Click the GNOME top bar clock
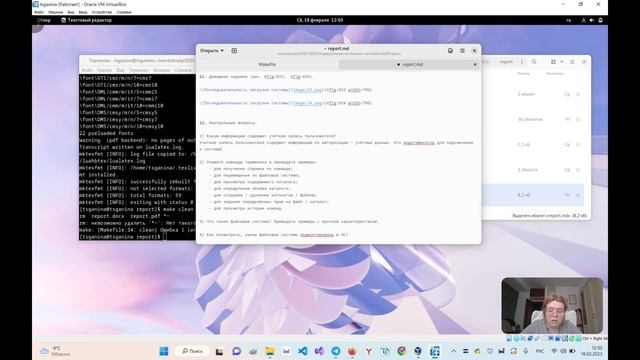 tap(320, 20)
